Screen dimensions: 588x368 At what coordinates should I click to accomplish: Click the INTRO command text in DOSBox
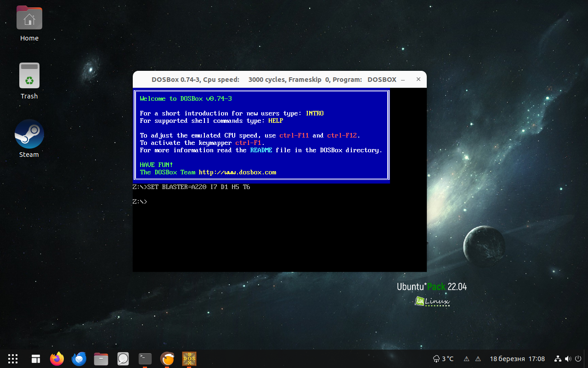pos(315,113)
